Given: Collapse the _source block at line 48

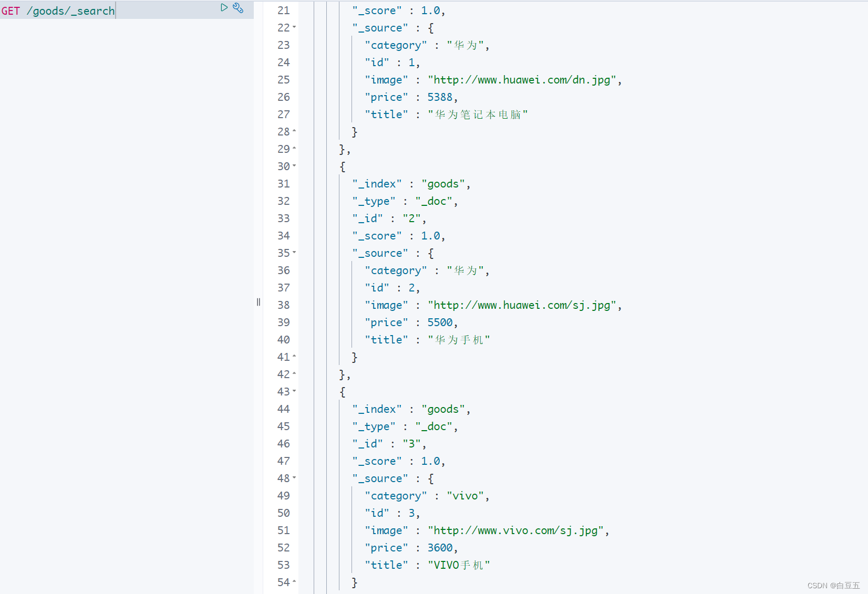Looking at the screenshot, I should [x=294, y=478].
